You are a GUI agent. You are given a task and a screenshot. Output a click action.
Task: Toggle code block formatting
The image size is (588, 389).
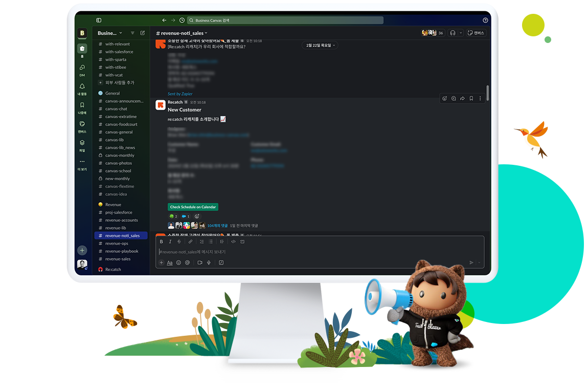242,242
